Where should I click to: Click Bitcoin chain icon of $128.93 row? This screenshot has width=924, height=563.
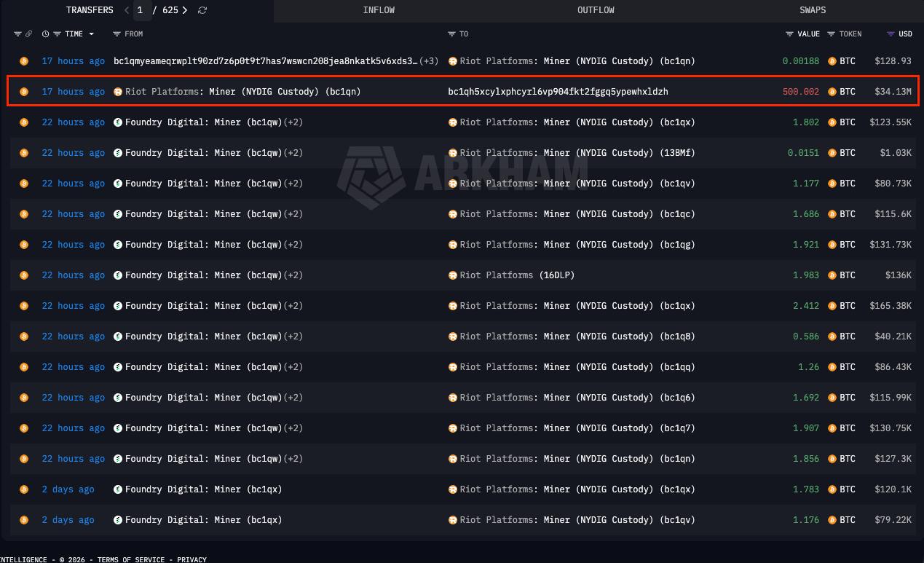pyautogui.click(x=24, y=61)
